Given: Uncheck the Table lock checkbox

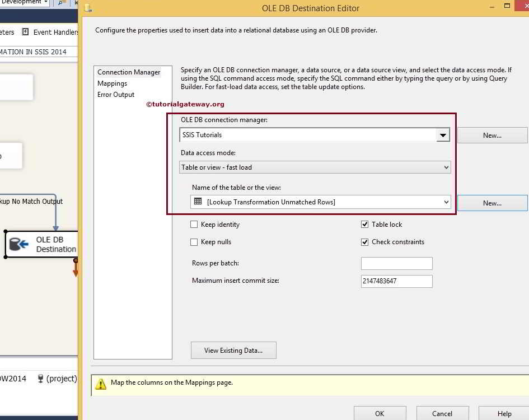Looking at the screenshot, I should click(364, 225).
